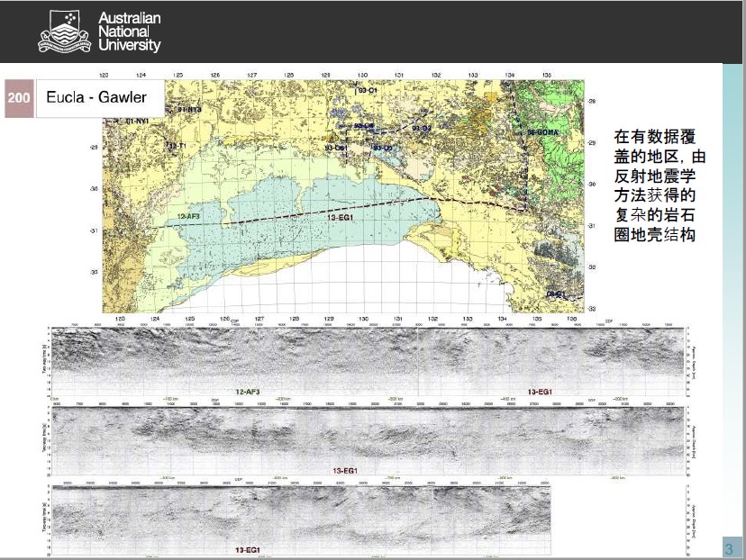
Task: Click the green 12-AF3 seismic section label
Action: (x=247, y=393)
